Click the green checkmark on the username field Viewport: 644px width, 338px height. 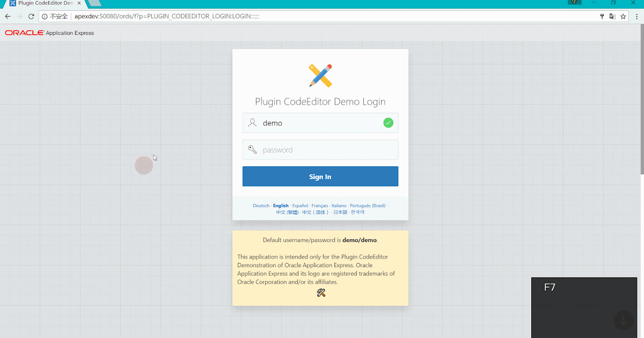tap(388, 122)
